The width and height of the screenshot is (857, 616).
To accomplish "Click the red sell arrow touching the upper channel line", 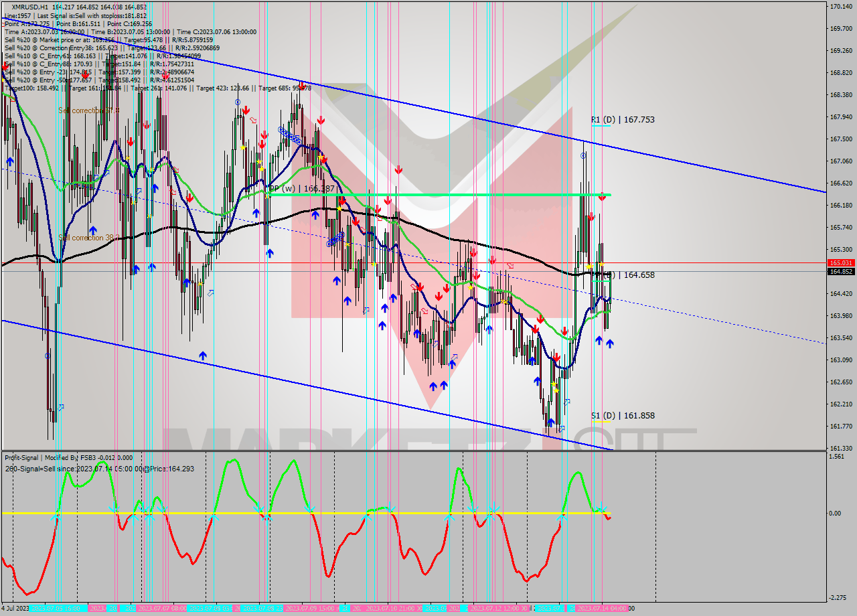I will tap(302, 85).
